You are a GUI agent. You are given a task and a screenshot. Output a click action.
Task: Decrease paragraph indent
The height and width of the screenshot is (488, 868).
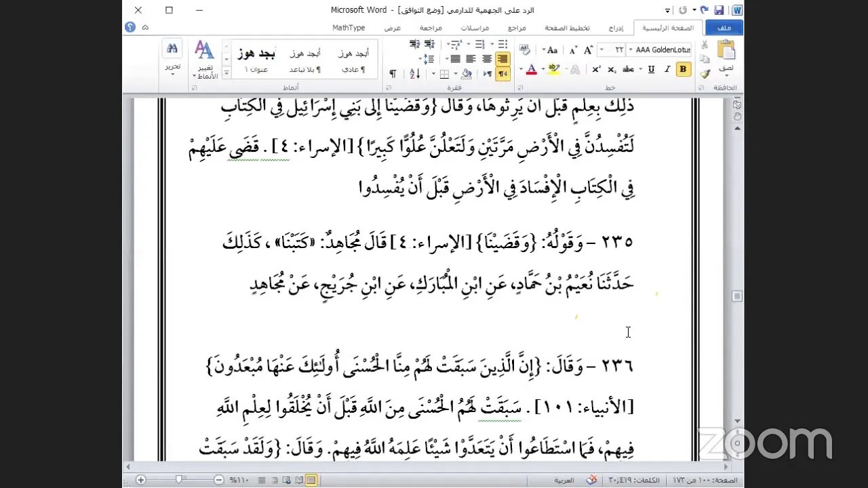point(430,44)
